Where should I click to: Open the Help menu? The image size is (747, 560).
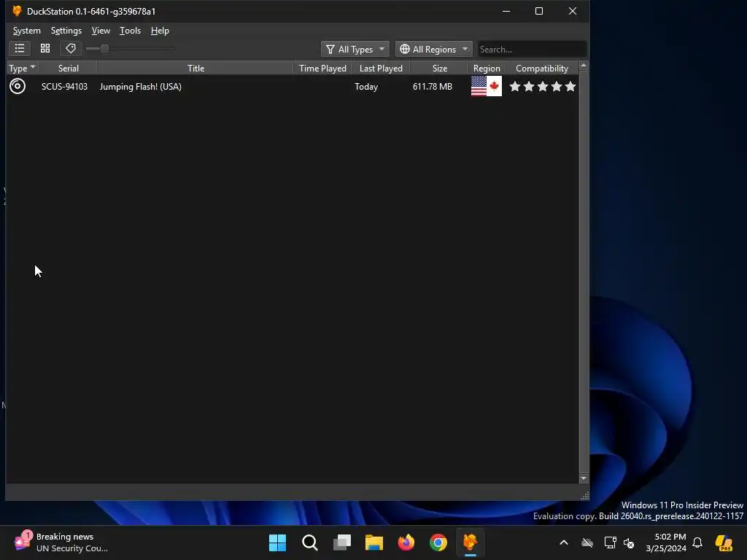tap(160, 31)
